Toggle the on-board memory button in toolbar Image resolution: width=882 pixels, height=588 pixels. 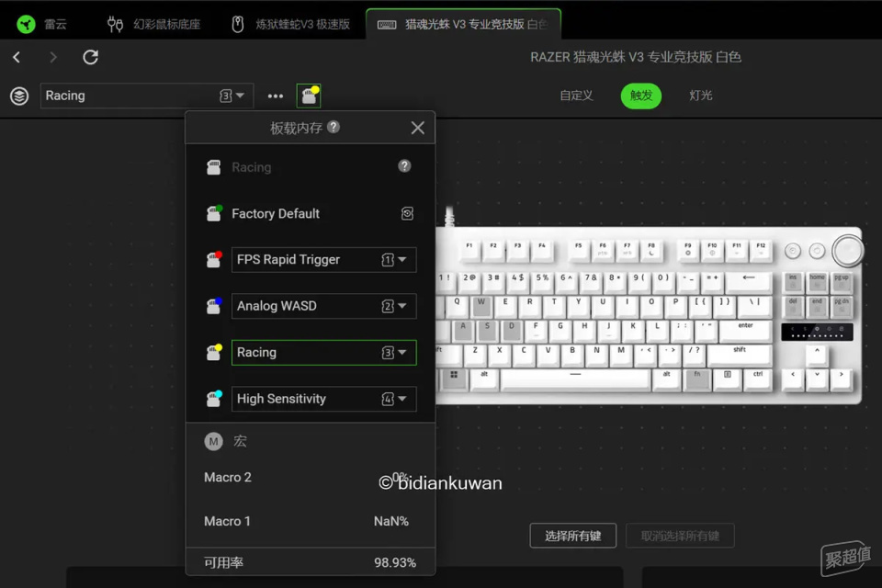309,96
